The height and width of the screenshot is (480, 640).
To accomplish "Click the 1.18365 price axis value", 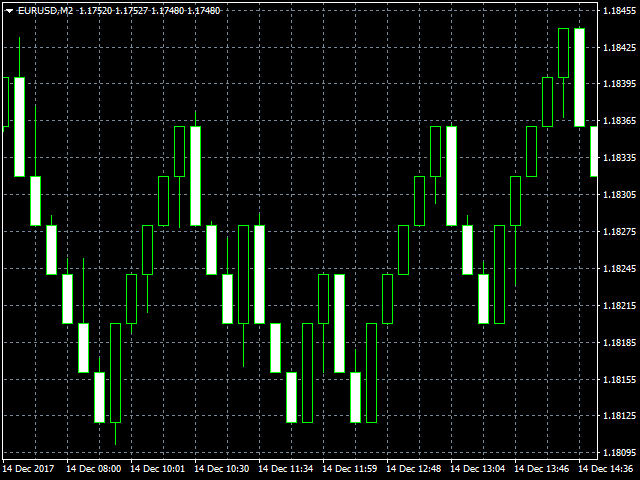I will tap(619, 121).
